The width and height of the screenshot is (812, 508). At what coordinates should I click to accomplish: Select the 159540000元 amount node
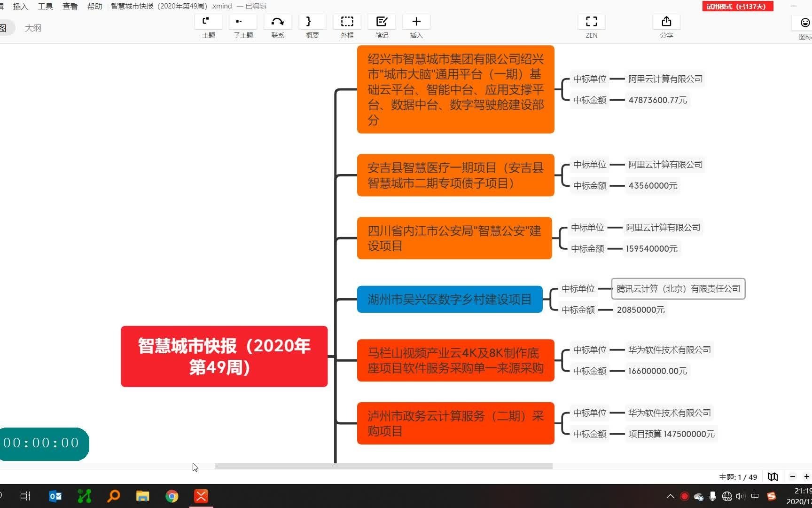coord(651,249)
